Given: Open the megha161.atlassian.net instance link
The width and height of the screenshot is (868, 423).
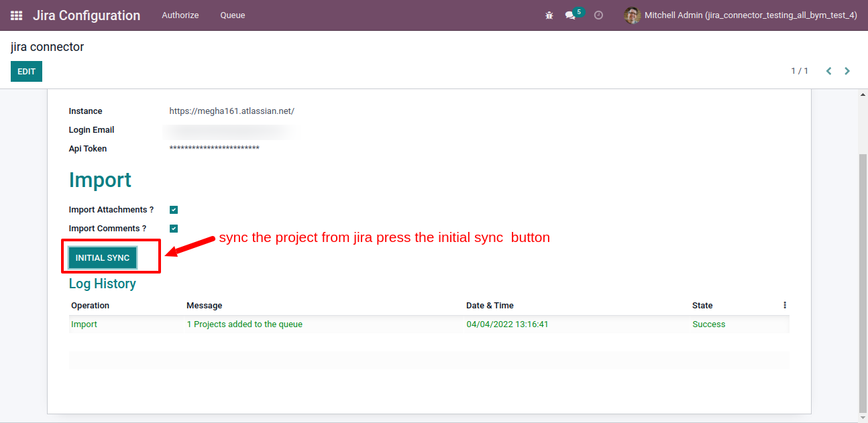Looking at the screenshot, I should click(232, 111).
